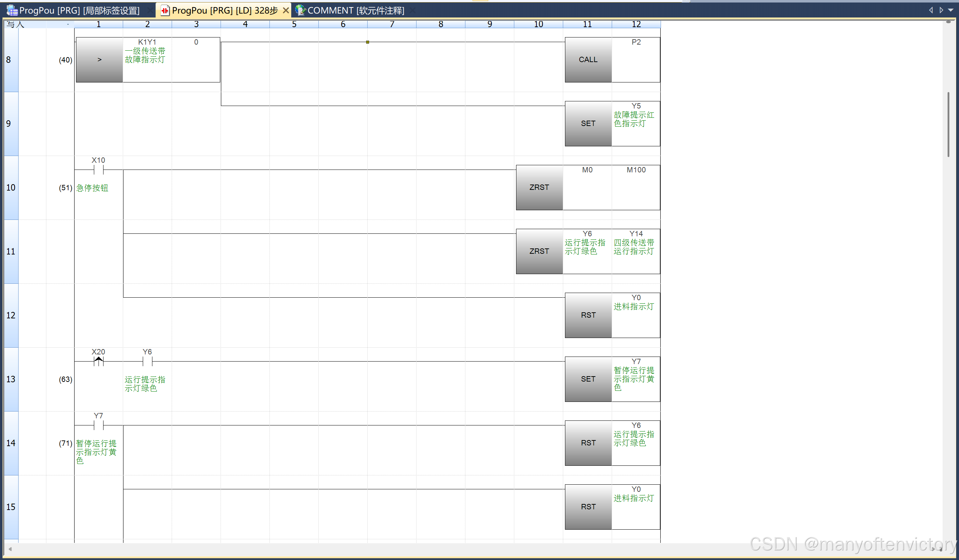Select the SET block for Y5

coord(588,124)
